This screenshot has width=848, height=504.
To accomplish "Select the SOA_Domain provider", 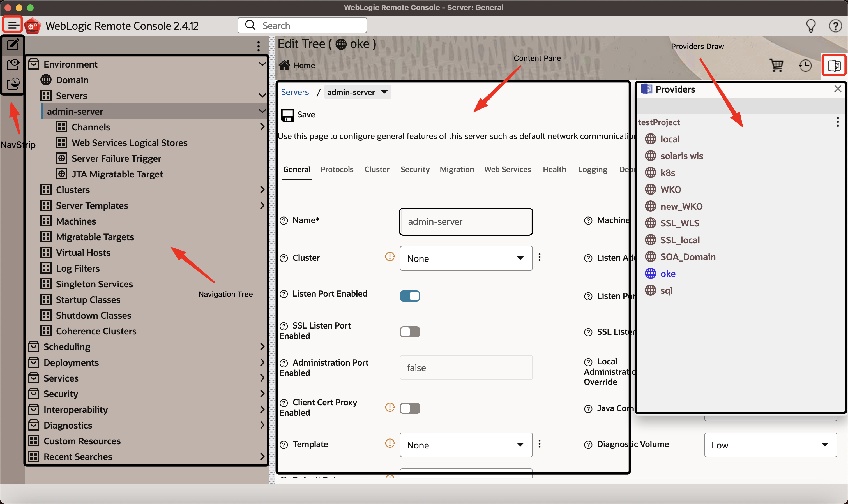I will 688,257.
